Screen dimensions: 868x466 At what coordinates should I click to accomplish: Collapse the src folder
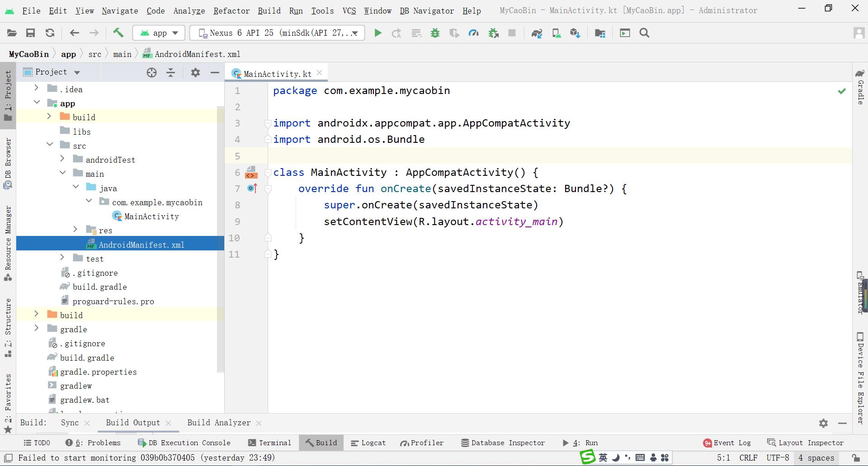(49, 145)
